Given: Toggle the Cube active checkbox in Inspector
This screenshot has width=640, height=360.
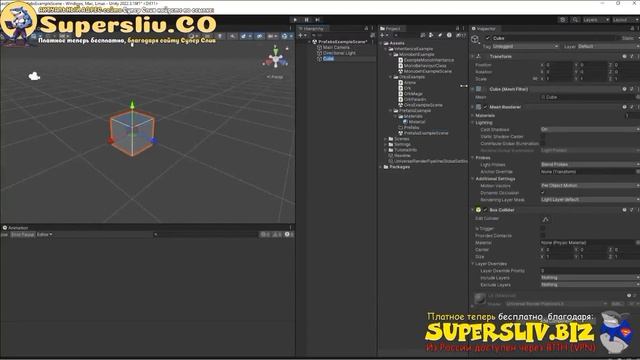Looking at the screenshot, I should [487, 38].
